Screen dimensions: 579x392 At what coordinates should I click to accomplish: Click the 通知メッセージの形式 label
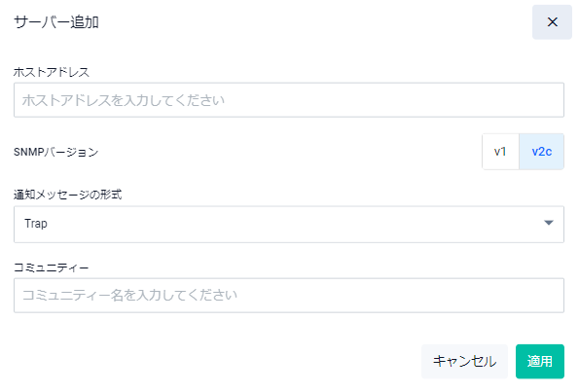[67, 195]
